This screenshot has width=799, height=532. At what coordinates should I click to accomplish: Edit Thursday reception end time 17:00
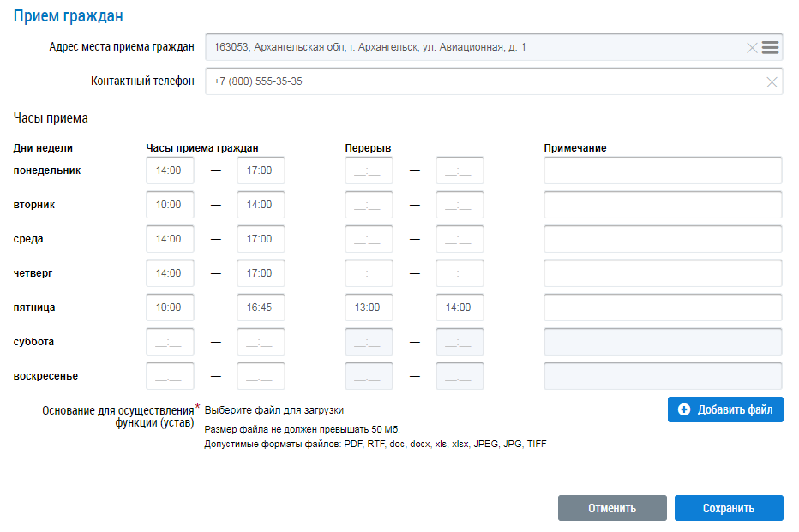(261, 273)
